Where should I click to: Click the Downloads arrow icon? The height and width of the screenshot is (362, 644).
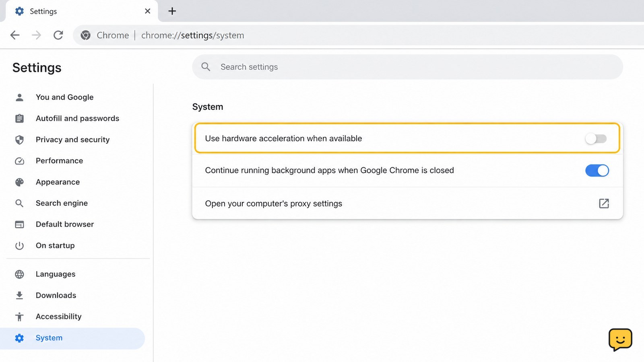[19, 296]
